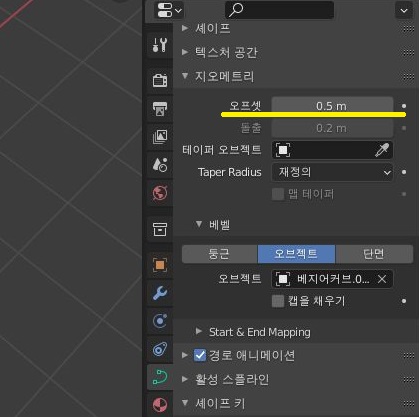Viewport: 419px width, 417px height.
Task: Click the 맵 테이퍼 keyframe dot
Action: point(404,194)
